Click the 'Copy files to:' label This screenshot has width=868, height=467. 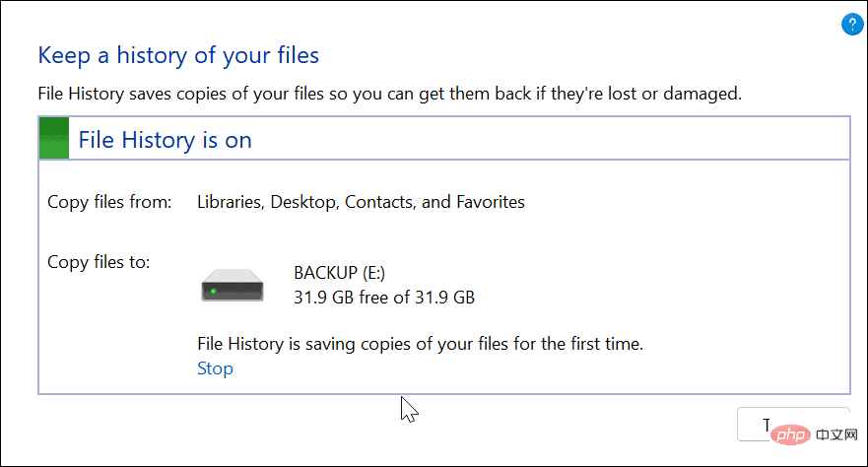[x=99, y=262]
